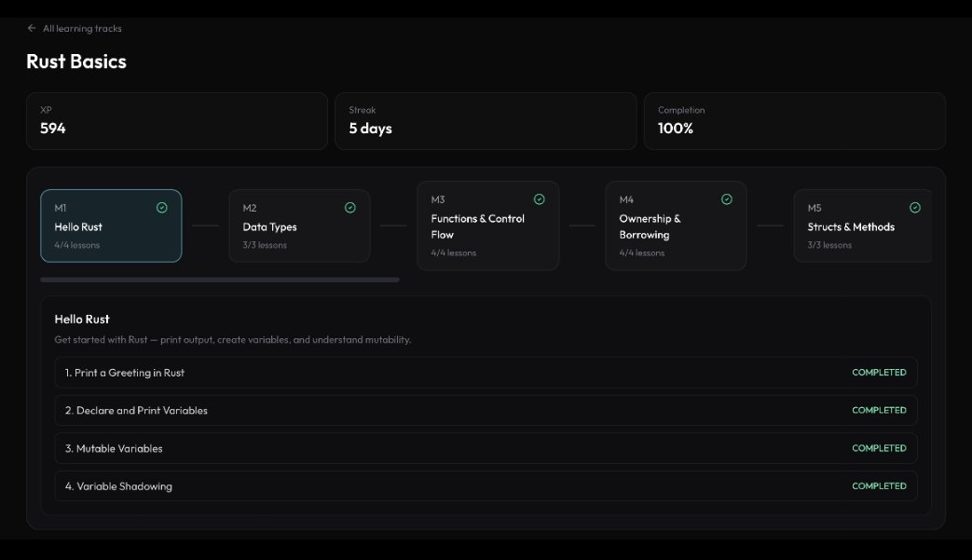
Task: Click '3/3 lessons' under Structs & Methods
Action: point(829,245)
